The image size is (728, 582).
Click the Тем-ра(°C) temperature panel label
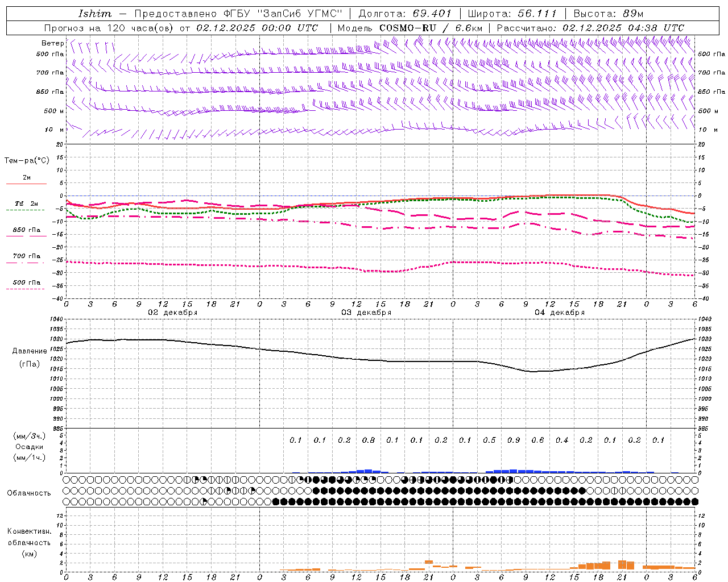(x=27, y=160)
